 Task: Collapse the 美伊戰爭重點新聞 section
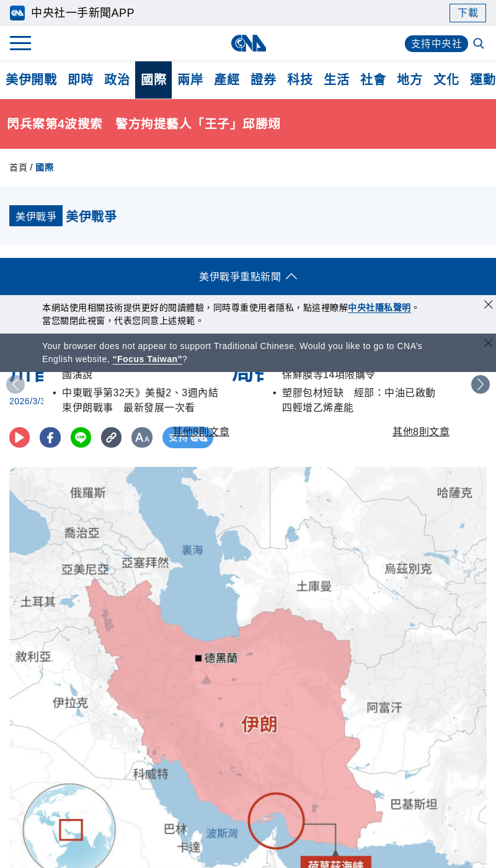[248, 277]
